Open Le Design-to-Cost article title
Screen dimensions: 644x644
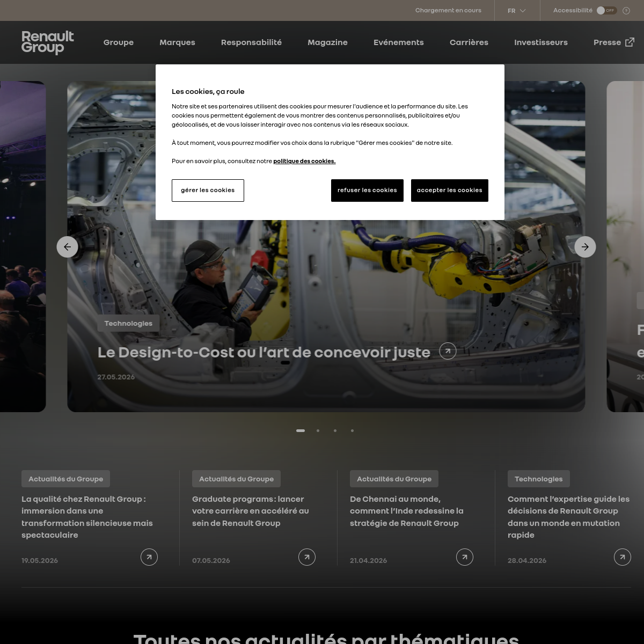[x=264, y=353]
